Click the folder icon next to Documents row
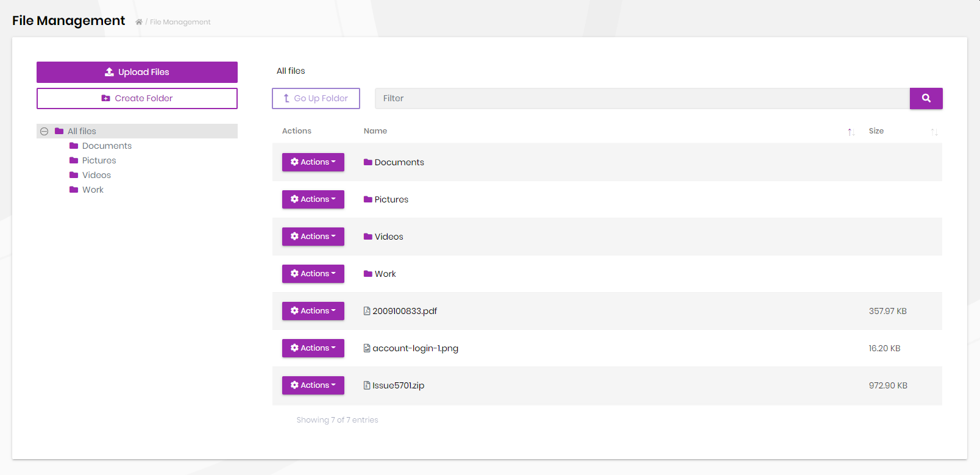This screenshot has width=980, height=475. (x=368, y=162)
